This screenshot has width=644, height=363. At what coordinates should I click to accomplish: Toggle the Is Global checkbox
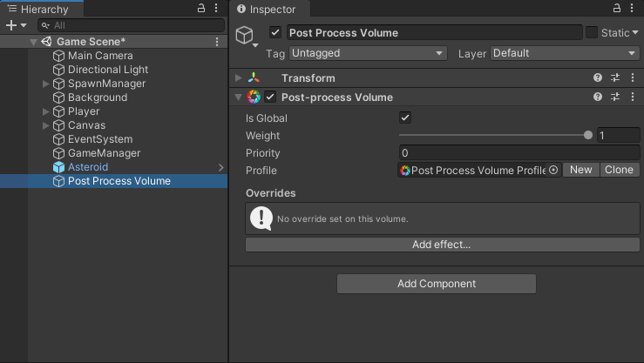(405, 118)
